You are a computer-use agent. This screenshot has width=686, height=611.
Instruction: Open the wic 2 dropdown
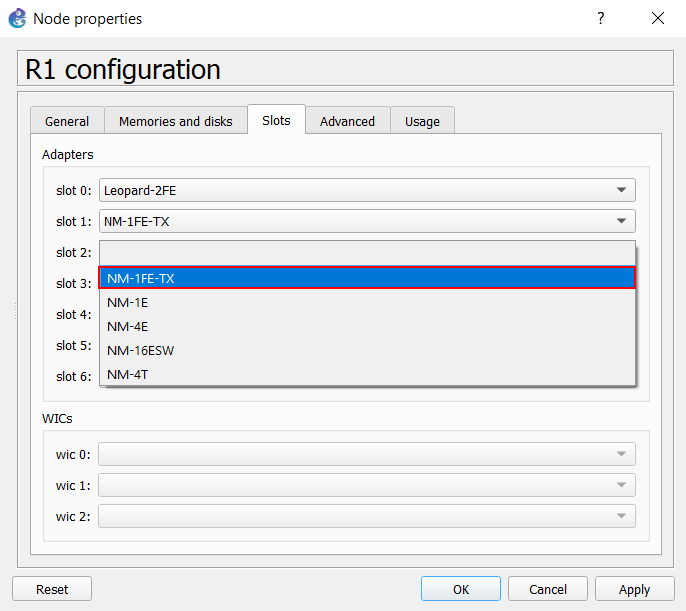pyautogui.click(x=367, y=516)
